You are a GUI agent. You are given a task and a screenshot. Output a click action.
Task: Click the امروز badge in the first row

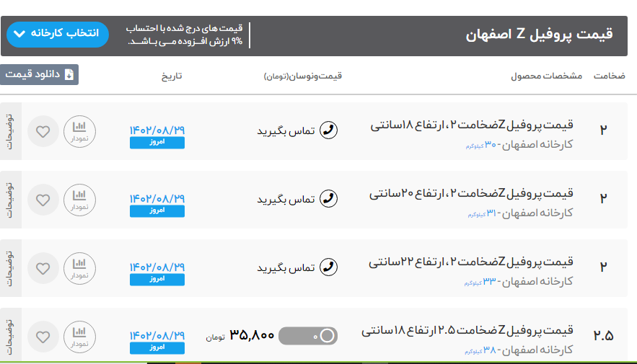point(157,143)
